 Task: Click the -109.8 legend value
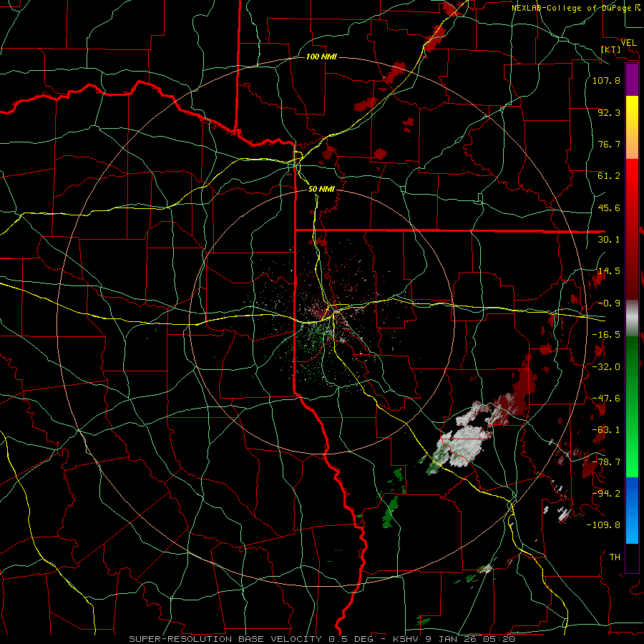point(603,525)
